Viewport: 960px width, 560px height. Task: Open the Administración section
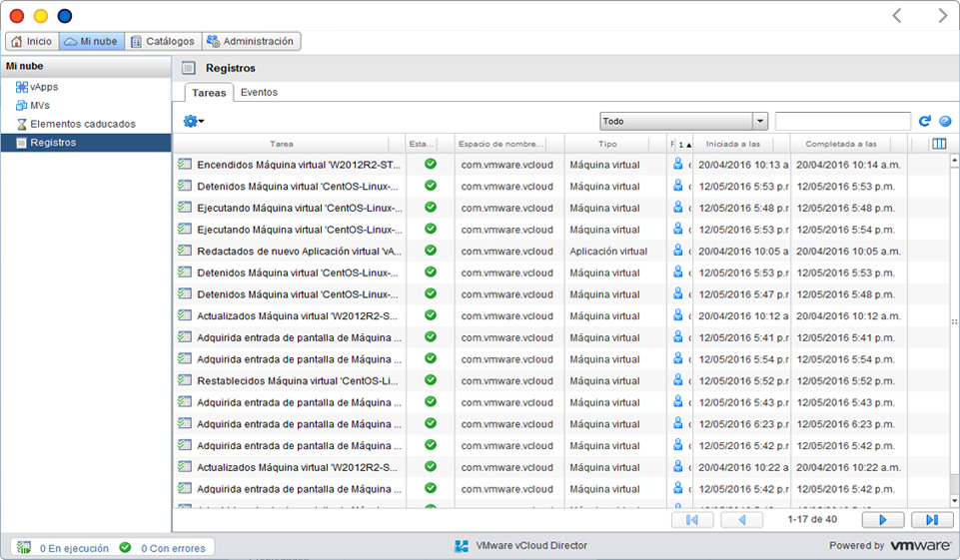[x=251, y=41]
